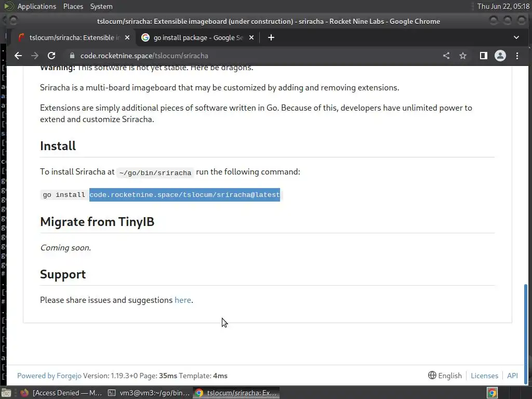Close the tslocum/sriracha tab
The height and width of the screenshot is (399, 532).
(127, 37)
